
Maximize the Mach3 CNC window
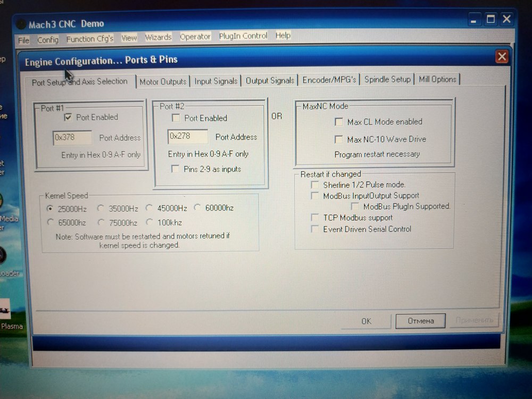[x=491, y=19]
